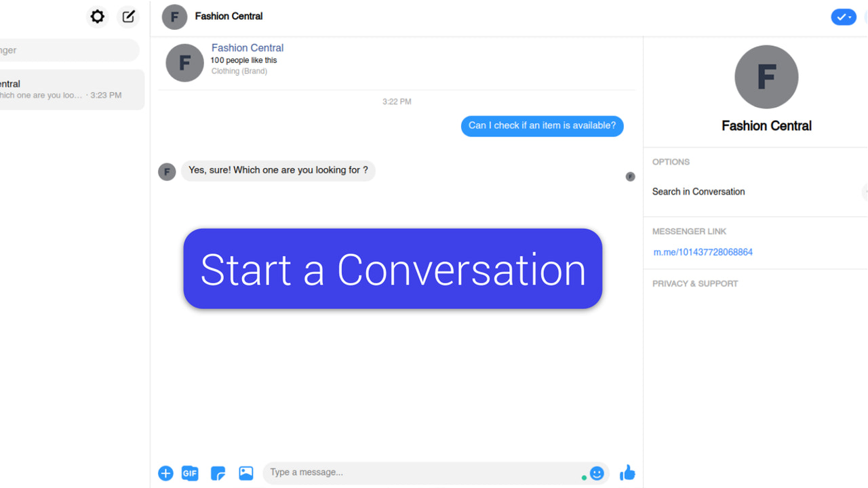Viewport: 868px width, 488px height.
Task: Open the emoji picker in message bar
Action: tap(597, 472)
